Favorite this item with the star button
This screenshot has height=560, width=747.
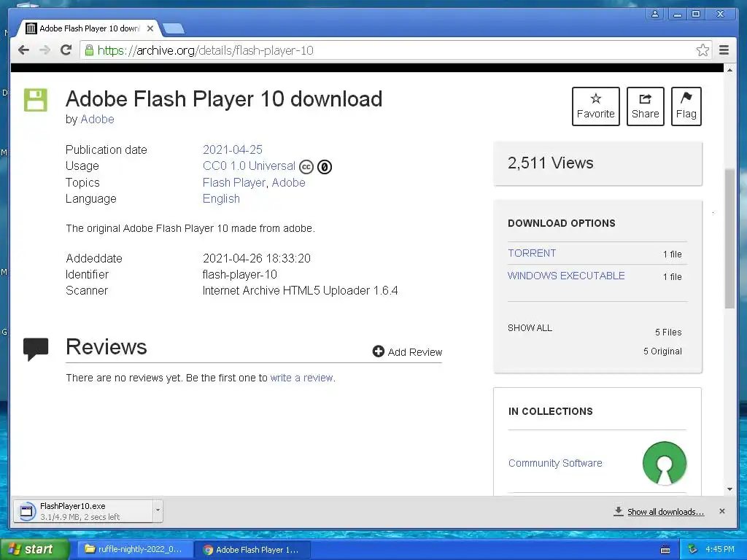595,106
